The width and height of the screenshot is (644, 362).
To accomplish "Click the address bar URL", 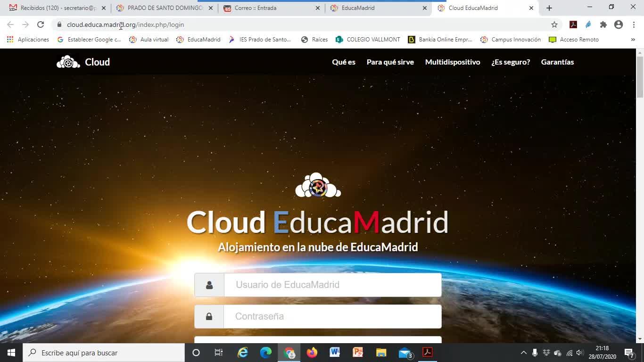I will (125, 25).
